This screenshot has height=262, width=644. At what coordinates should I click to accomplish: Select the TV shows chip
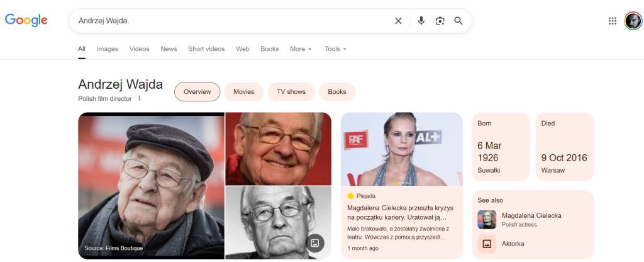[x=291, y=92]
